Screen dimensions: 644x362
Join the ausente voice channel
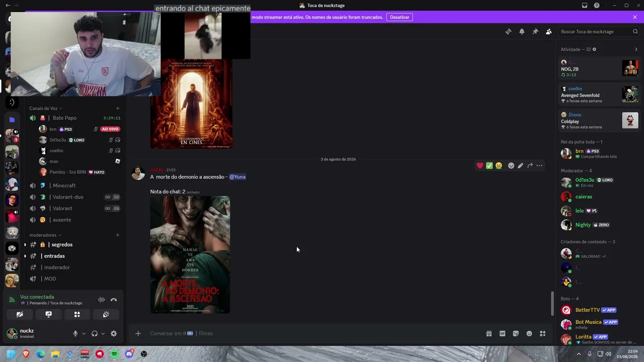(74, 220)
